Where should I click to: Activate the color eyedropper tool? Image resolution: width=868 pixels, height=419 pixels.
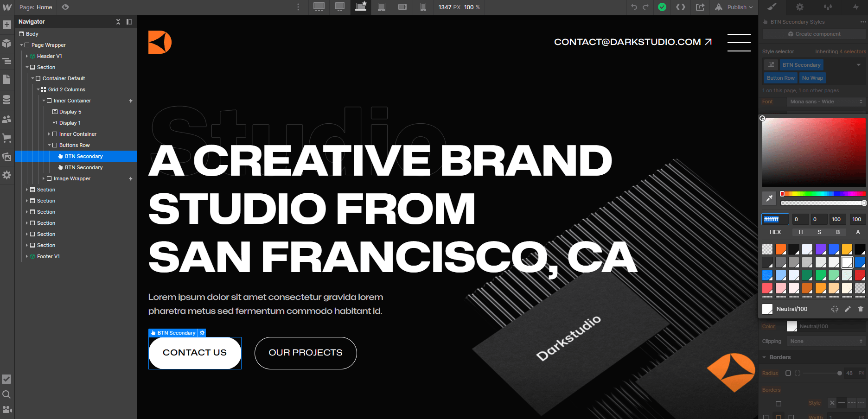(x=769, y=198)
